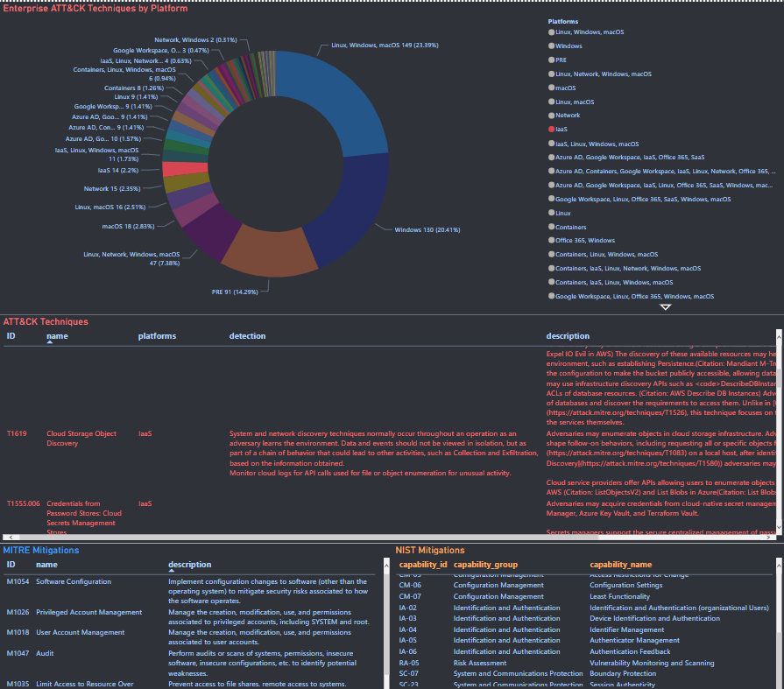Screen dimensions: 784x689
Task: Select the Containers platform slicer option
Action: coord(567,227)
